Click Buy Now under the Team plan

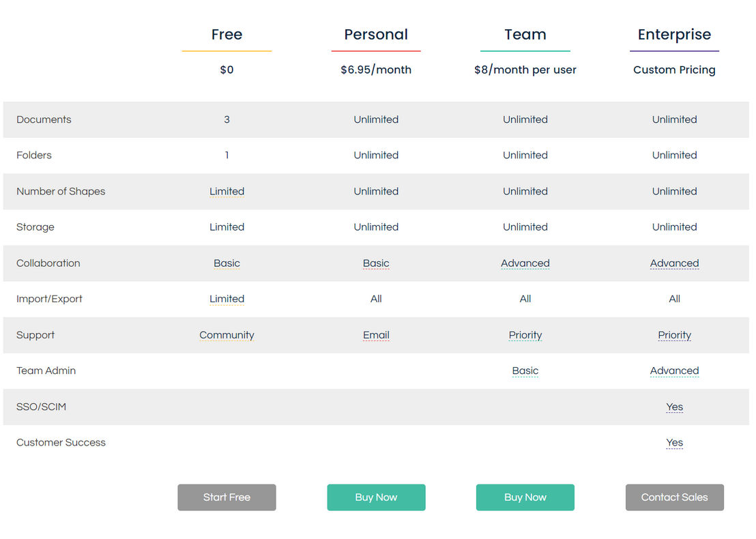(525, 497)
